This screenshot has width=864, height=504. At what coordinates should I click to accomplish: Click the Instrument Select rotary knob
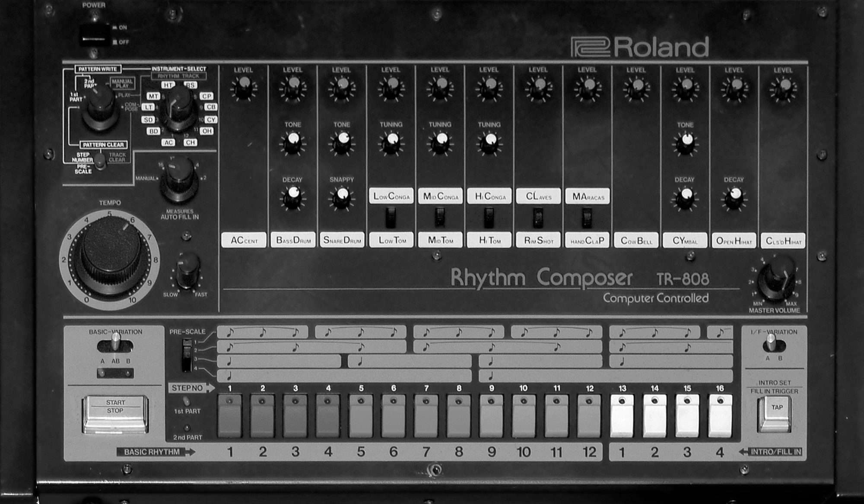(178, 109)
